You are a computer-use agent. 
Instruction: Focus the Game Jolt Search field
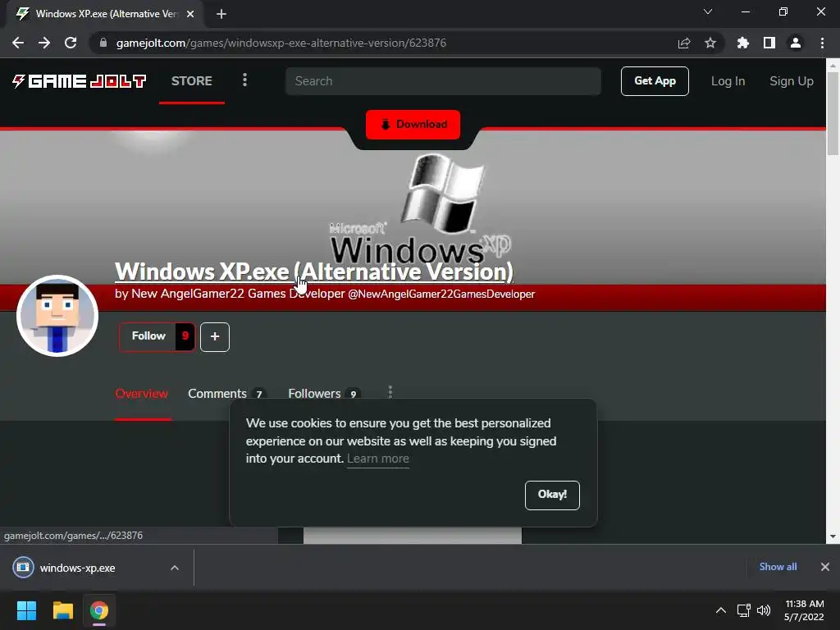point(443,81)
